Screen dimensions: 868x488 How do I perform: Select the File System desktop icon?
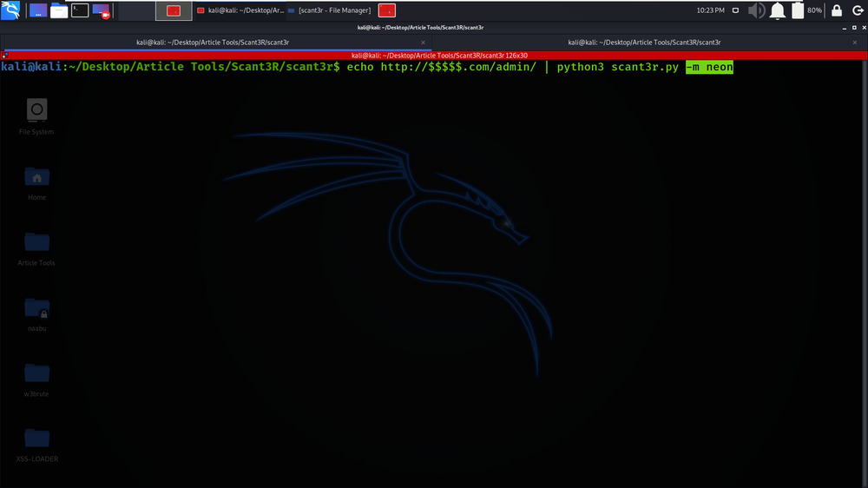coord(36,117)
